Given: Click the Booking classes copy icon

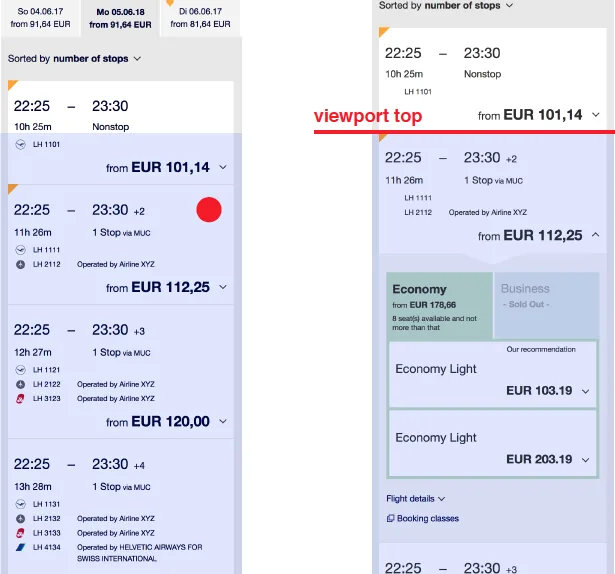Looking at the screenshot, I should pyautogui.click(x=390, y=518).
